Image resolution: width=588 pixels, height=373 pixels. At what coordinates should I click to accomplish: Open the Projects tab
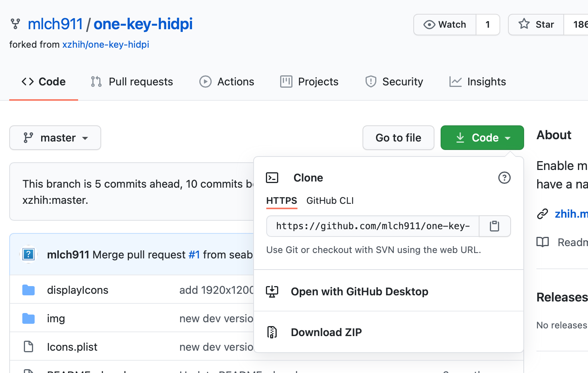[309, 82]
